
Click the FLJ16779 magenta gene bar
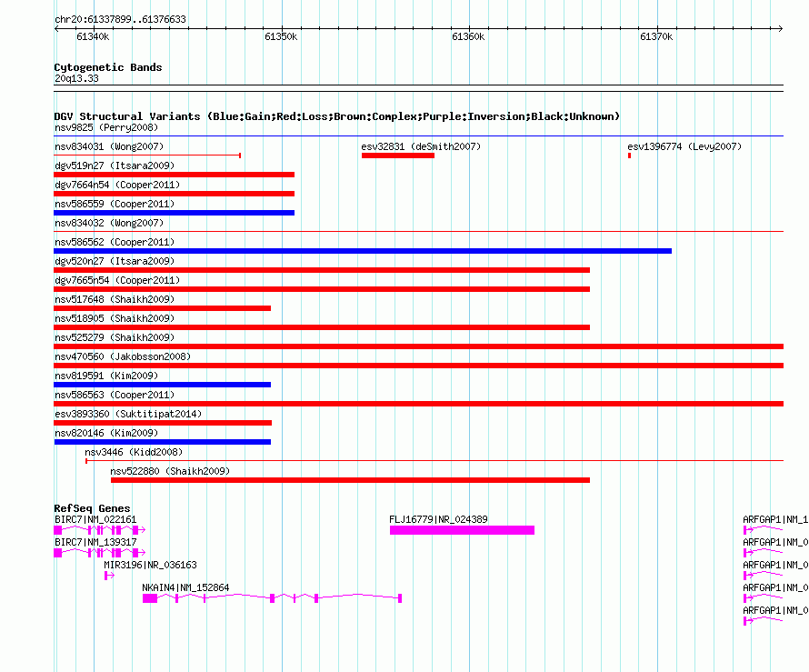[462, 530]
